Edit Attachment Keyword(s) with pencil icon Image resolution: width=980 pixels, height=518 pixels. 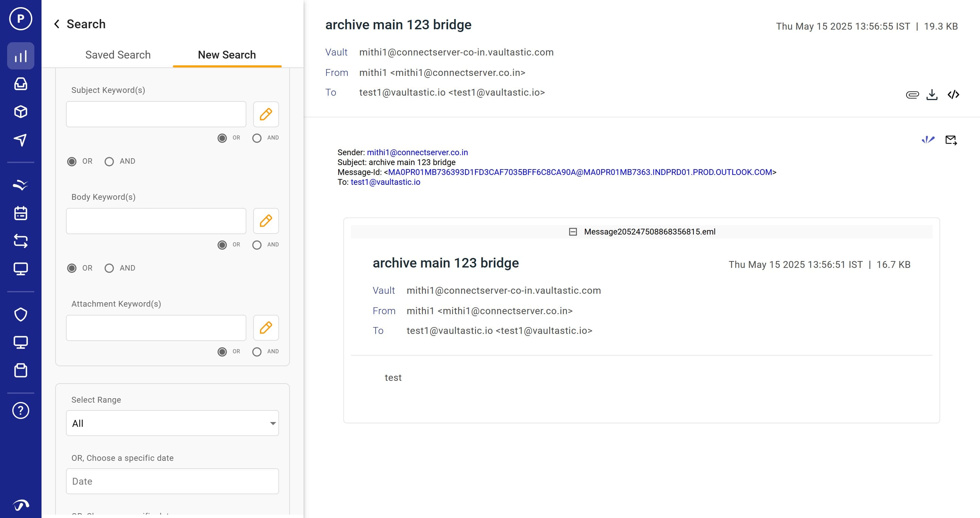point(265,328)
